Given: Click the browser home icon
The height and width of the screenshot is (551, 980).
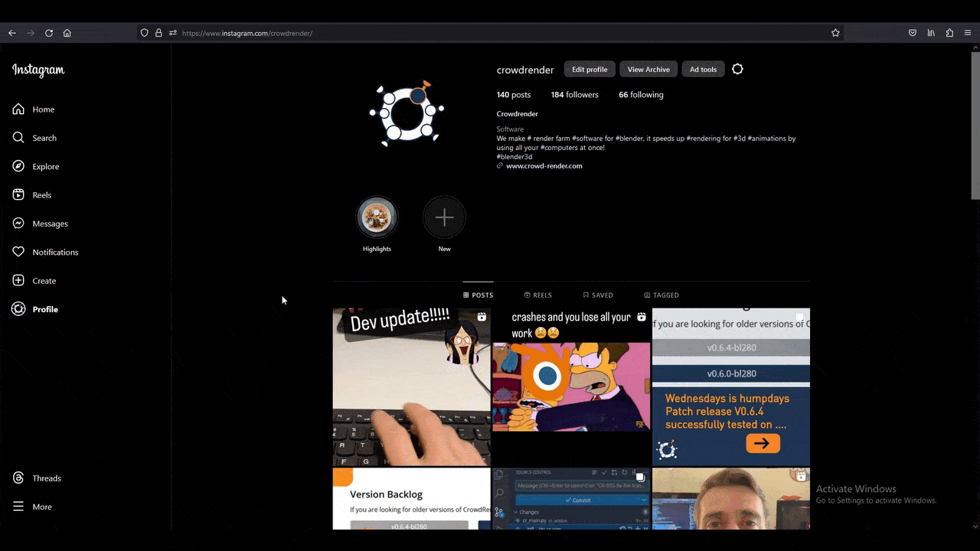Looking at the screenshot, I should click(x=67, y=33).
